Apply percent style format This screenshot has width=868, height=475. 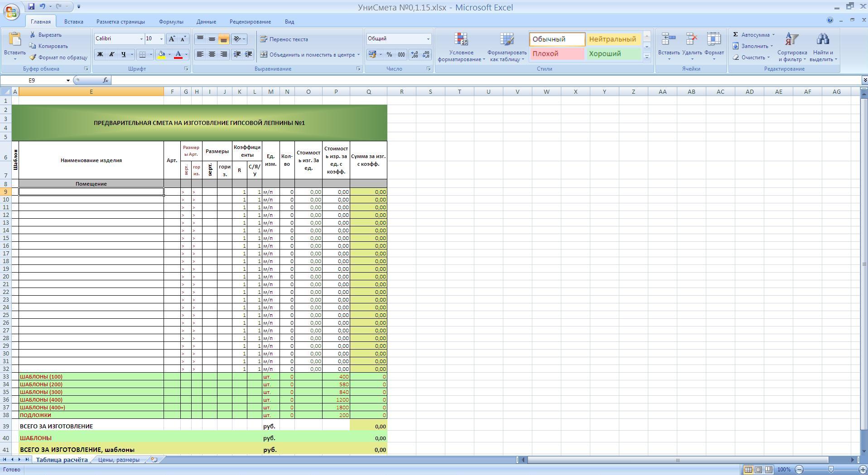(389, 54)
